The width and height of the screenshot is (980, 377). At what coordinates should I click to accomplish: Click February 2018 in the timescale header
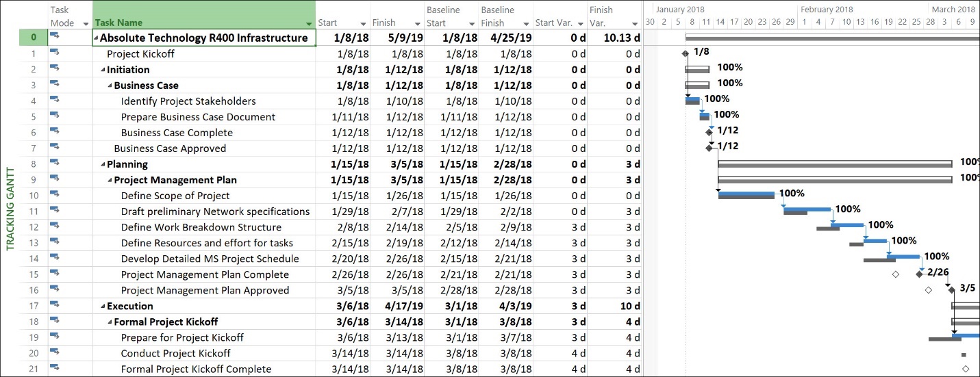click(827, 10)
